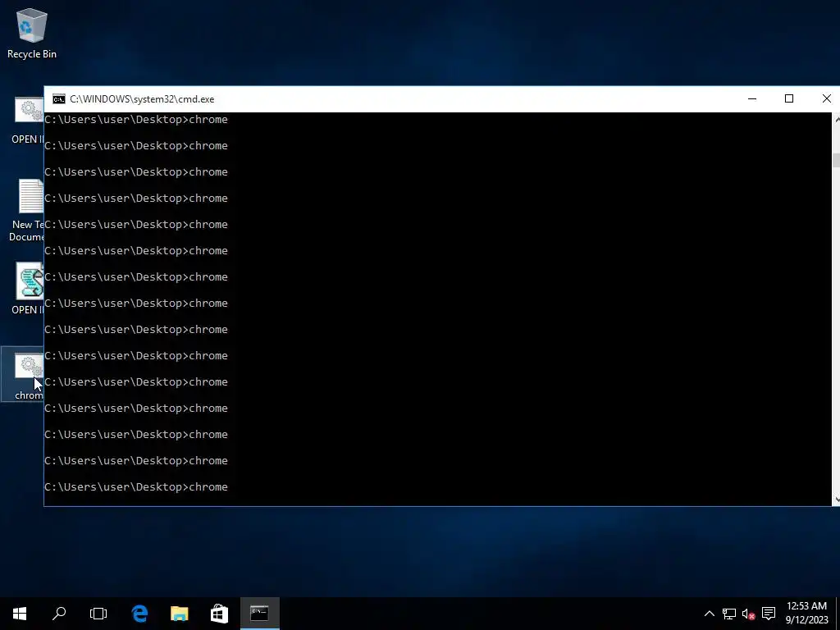Close the cmd.exe window
The image size is (840, 630).
click(x=826, y=99)
